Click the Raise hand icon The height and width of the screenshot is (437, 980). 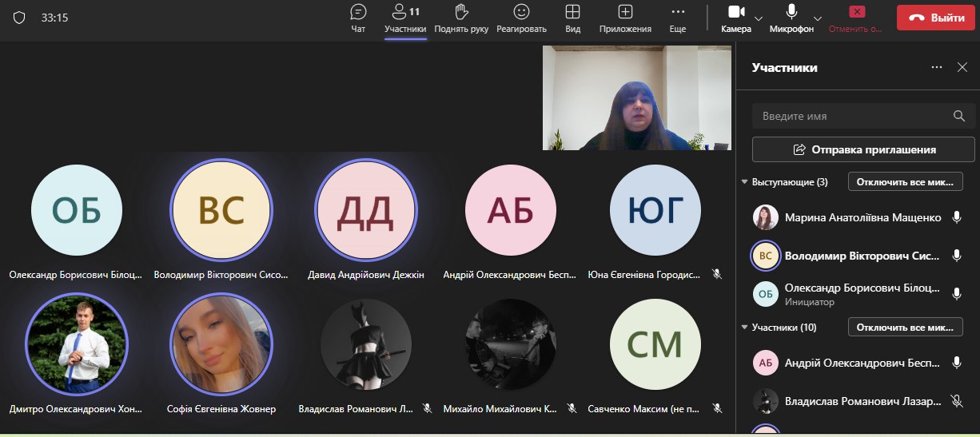(x=461, y=18)
